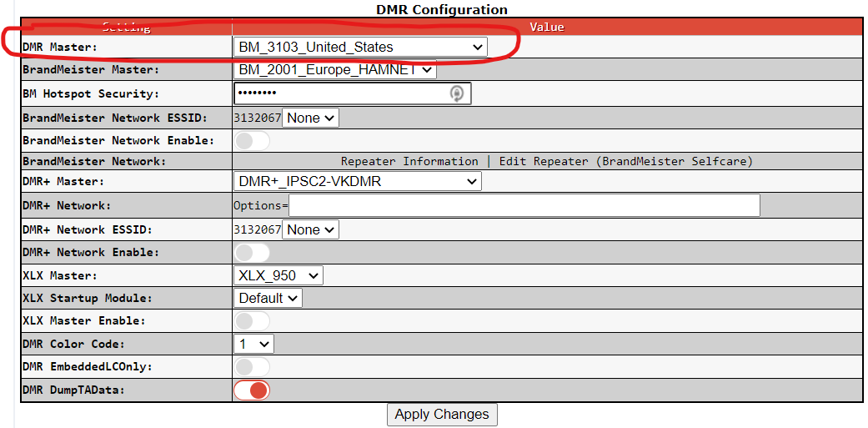Click the DMR Color Code: label
Image resolution: width=868 pixels, height=428 pixels.
(73, 344)
